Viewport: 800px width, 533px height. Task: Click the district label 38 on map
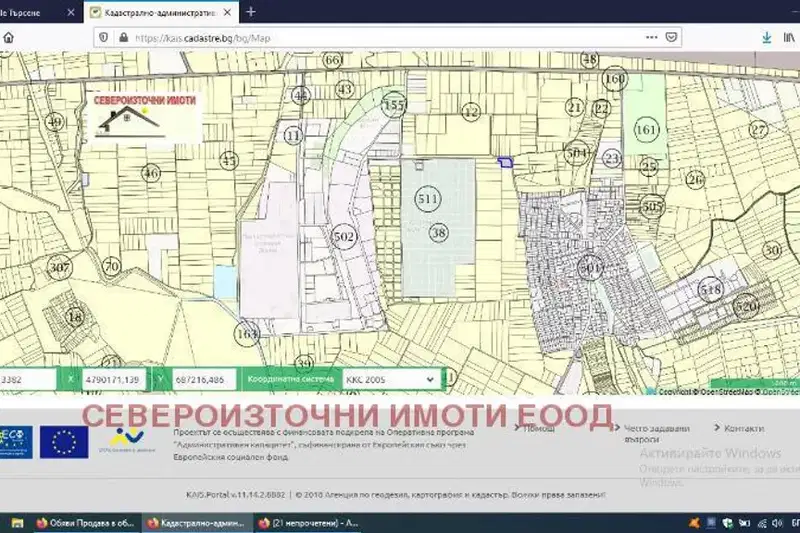(438, 233)
